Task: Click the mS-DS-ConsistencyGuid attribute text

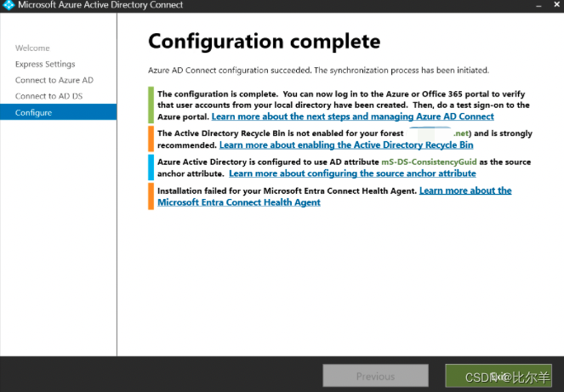Action: (429, 162)
